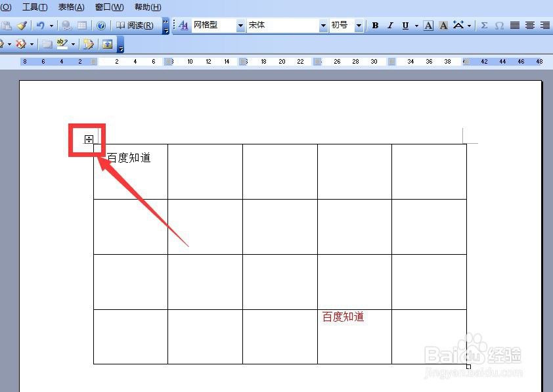Screen dimensions: 553x392
Task: Insert a hyperlink with the globe icon
Action: tap(66, 26)
